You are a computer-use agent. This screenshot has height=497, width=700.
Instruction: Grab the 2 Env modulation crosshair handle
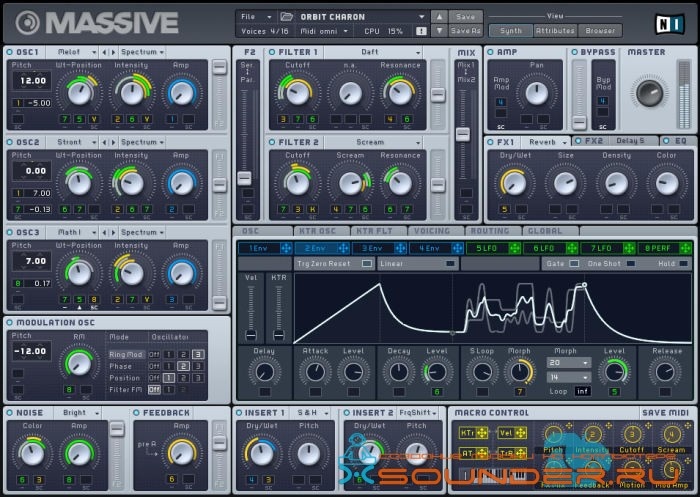tap(343, 248)
